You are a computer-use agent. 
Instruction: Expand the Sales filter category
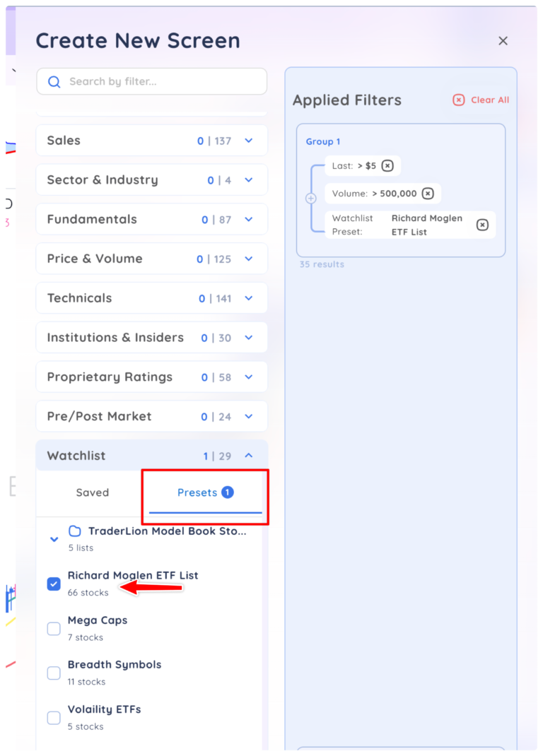[248, 141]
